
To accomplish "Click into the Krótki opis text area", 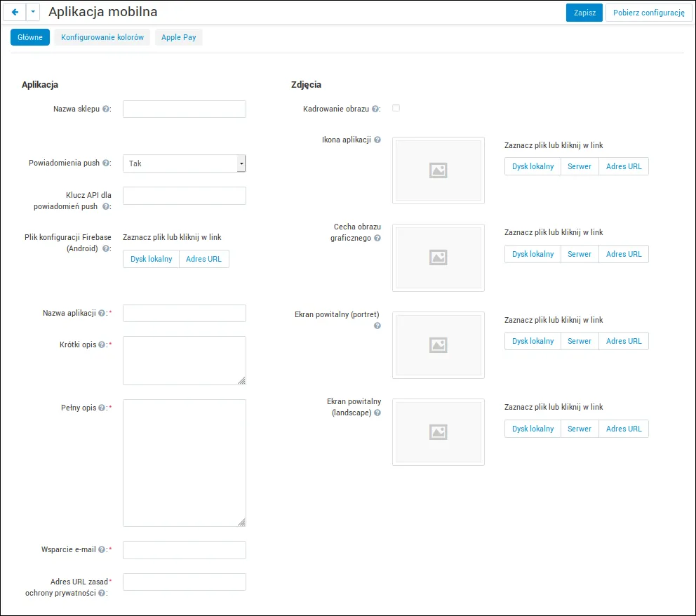I will coord(185,361).
